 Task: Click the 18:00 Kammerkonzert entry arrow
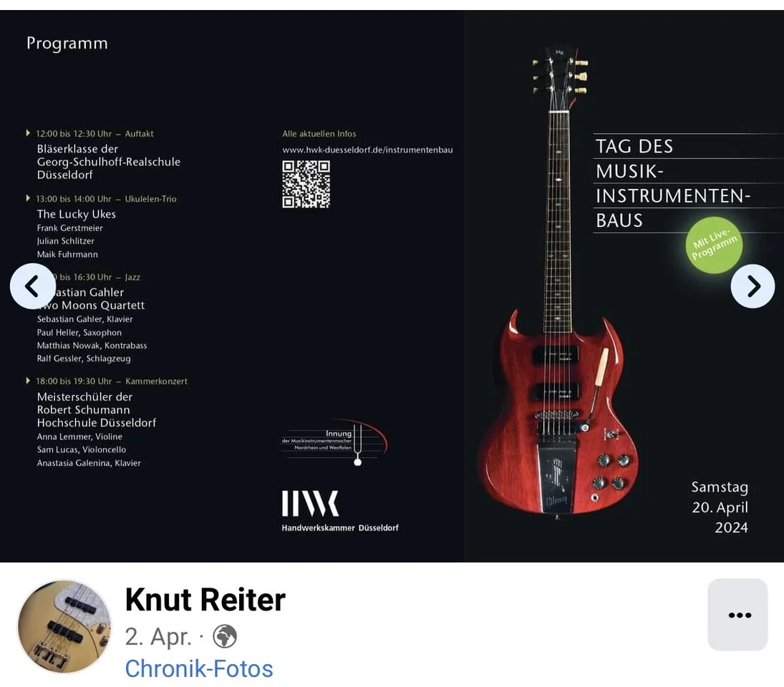tap(28, 381)
